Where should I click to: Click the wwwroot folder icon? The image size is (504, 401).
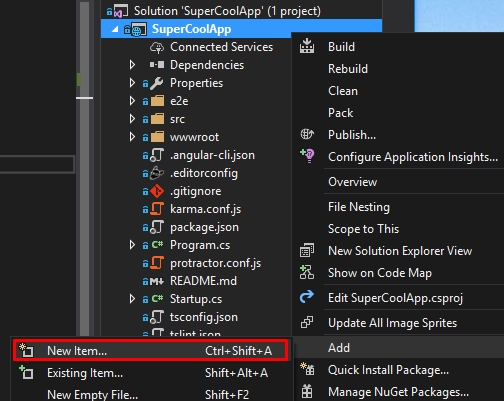click(157, 137)
